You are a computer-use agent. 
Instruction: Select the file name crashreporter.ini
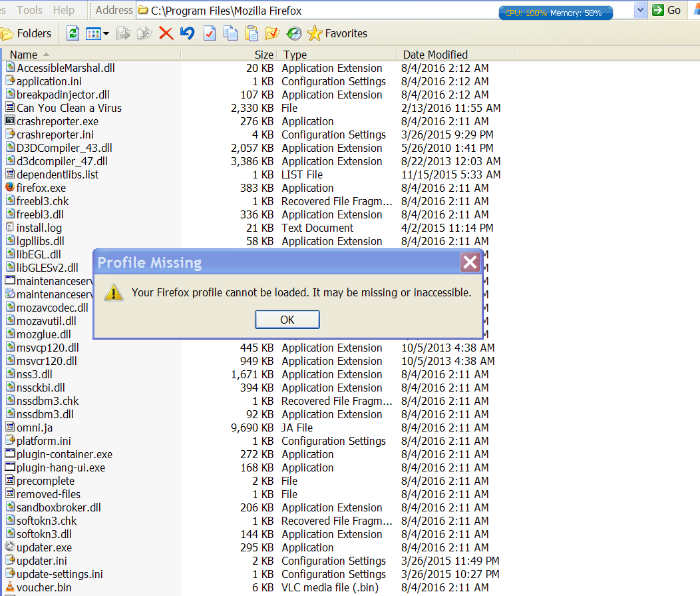tap(55, 135)
